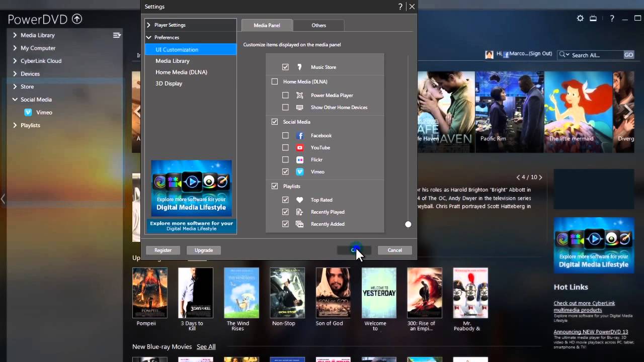The width and height of the screenshot is (644, 362).
Task: Click the Register button
Action: 163,250
